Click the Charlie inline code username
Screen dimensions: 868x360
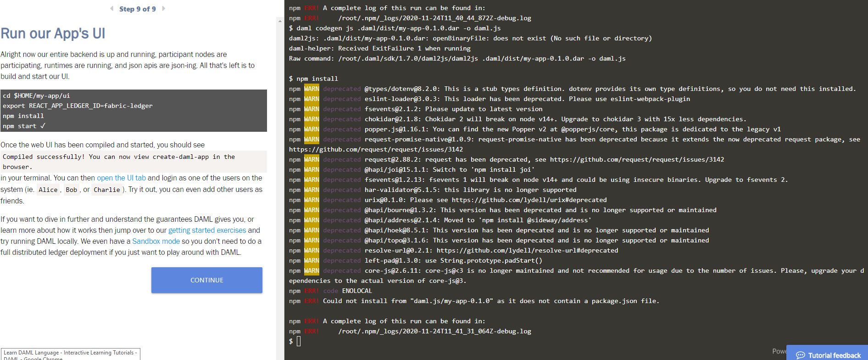(x=106, y=190)
